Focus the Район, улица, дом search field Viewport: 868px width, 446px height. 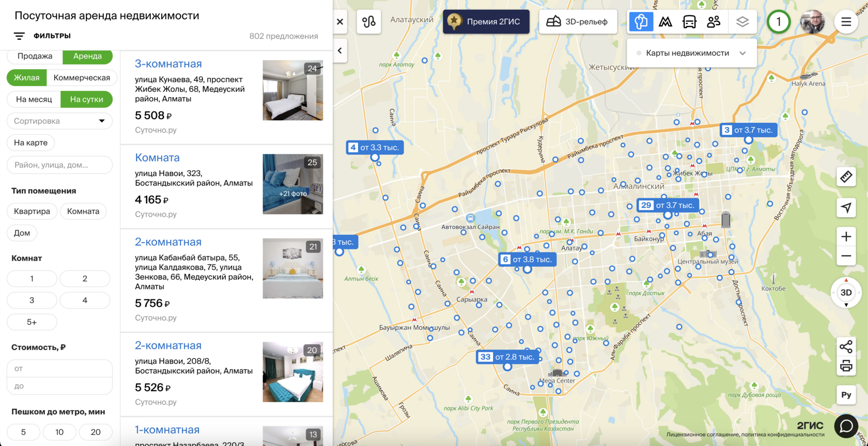(x=59, y=165)
